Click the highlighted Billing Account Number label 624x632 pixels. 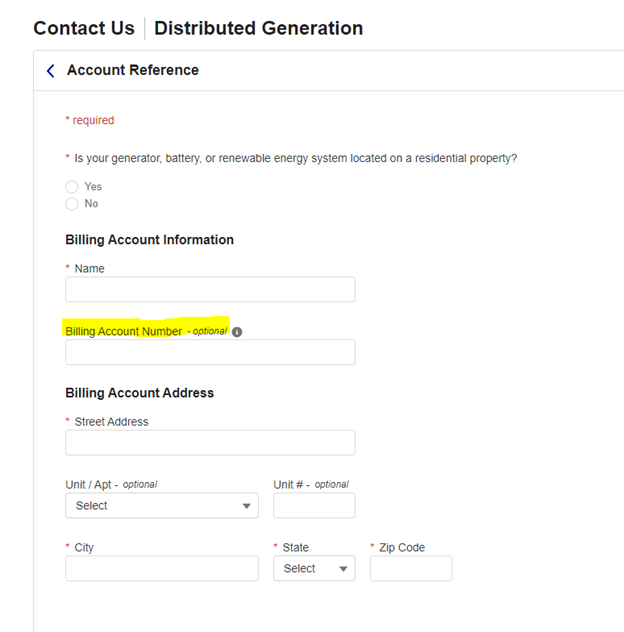tap(124, 331)
